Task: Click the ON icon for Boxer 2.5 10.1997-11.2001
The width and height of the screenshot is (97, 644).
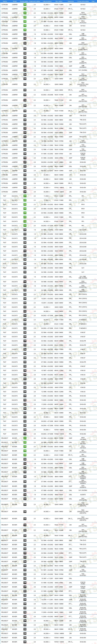Action: click(25, 578)
